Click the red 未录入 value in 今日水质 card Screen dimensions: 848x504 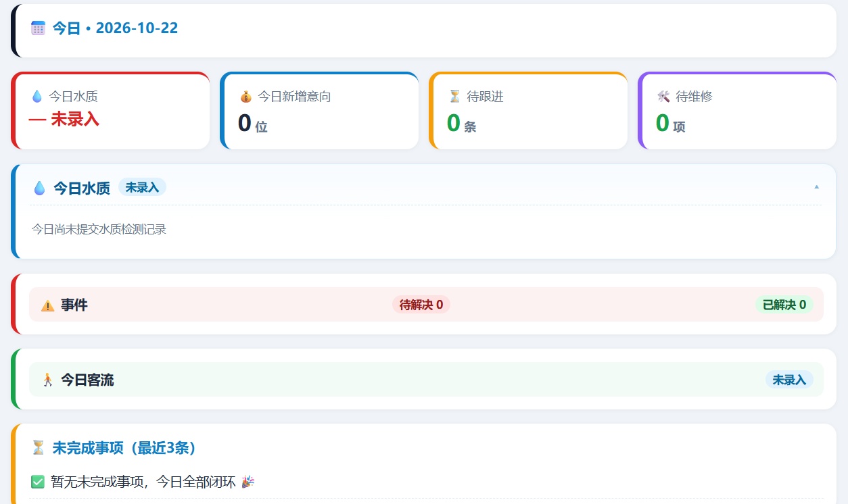[x=64, y=120]
